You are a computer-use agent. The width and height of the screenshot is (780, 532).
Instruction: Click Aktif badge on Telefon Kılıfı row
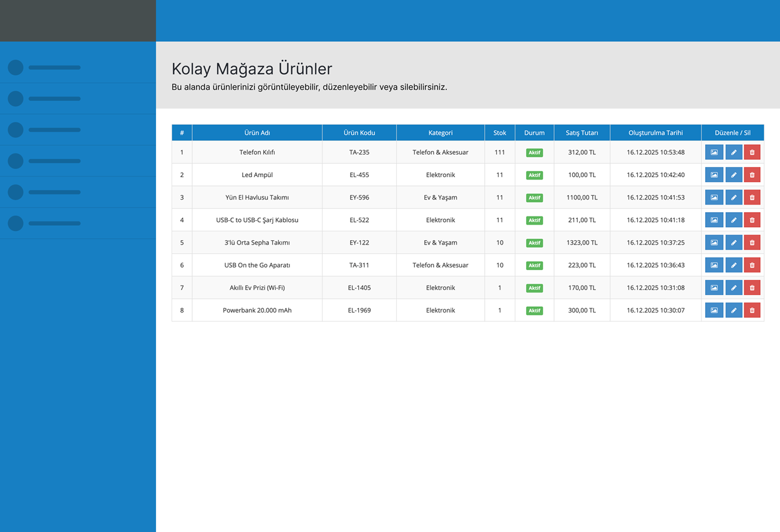pos(534,153)
